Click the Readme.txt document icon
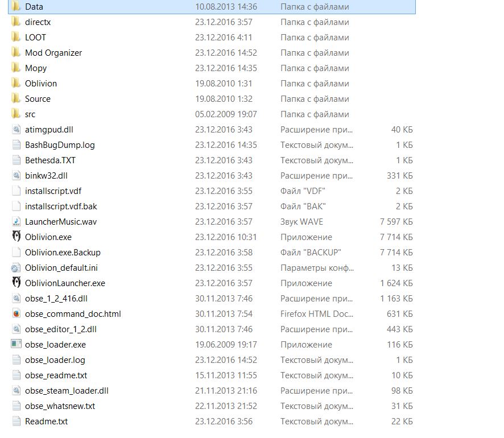504x438 pixels. point(16,422)
